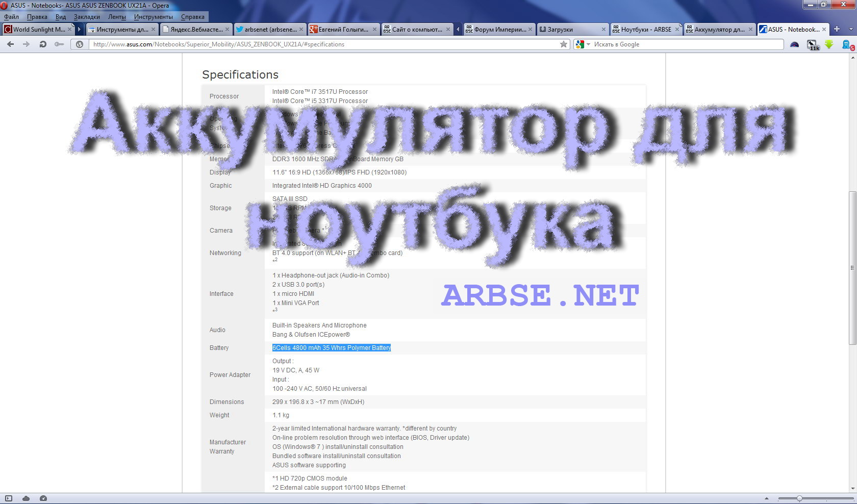Open the Правка menu
The image size is (857, 504).
pyautogui.click(x=37, y=17)
